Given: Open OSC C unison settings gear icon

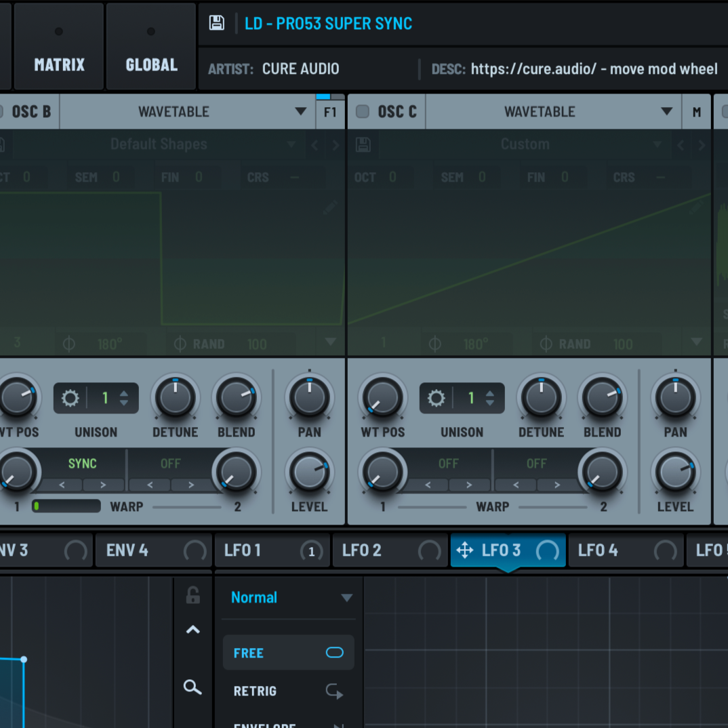Looking at the screenshot, I should 436,398.
